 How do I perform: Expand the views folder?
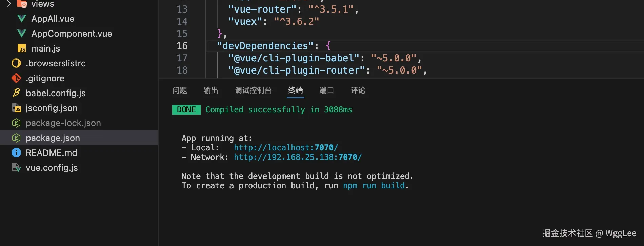9,4
